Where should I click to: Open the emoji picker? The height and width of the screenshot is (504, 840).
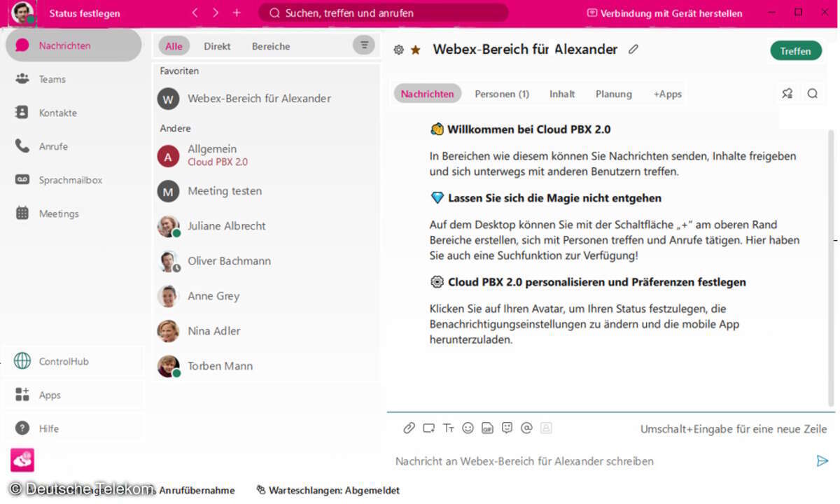coord(468,428)
